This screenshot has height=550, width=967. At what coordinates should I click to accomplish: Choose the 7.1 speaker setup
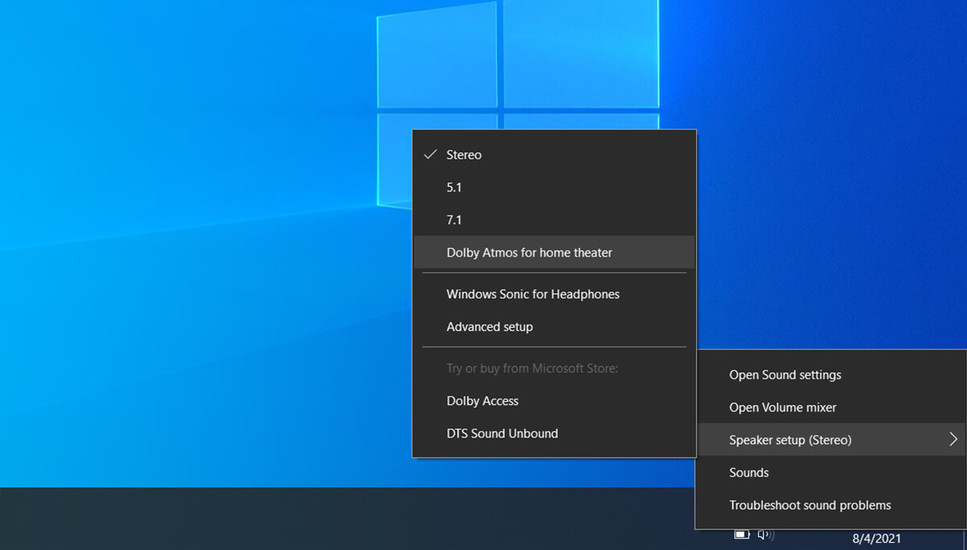[554, 220]
